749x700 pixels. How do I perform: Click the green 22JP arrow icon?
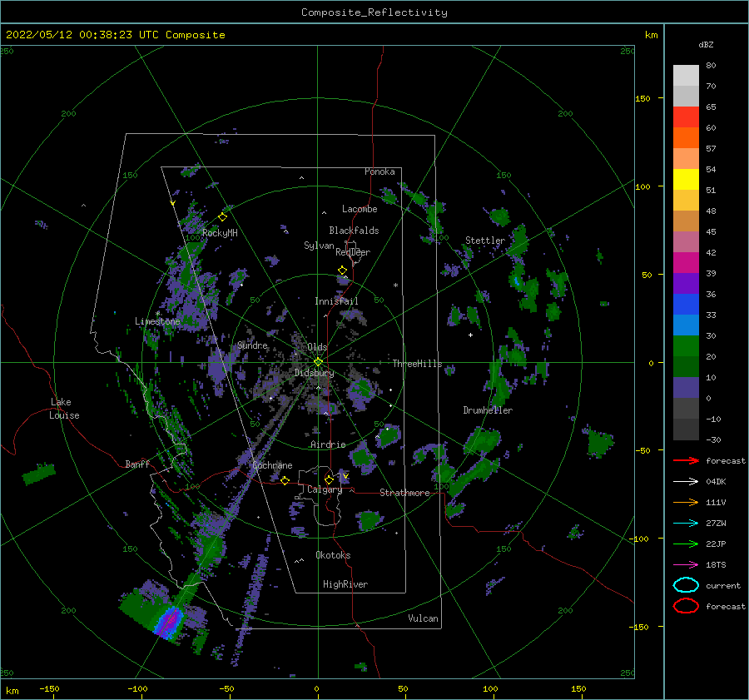[686, 544]
